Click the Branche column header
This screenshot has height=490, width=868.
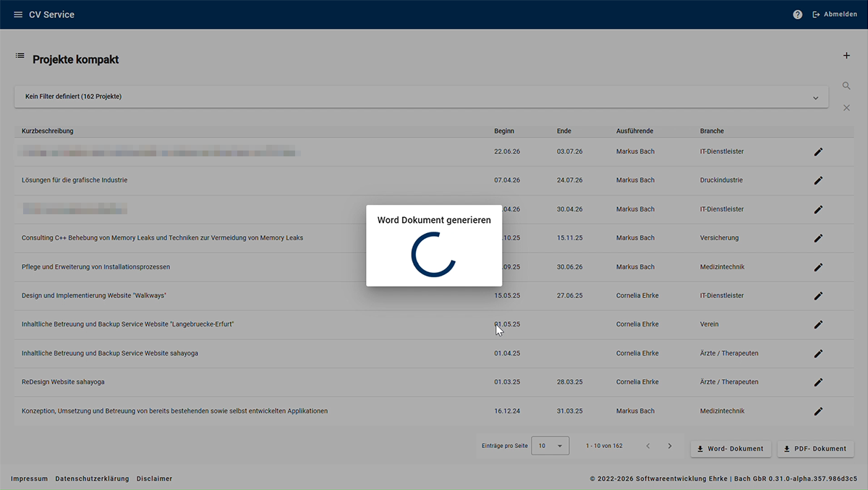click(x=712, y=131)
